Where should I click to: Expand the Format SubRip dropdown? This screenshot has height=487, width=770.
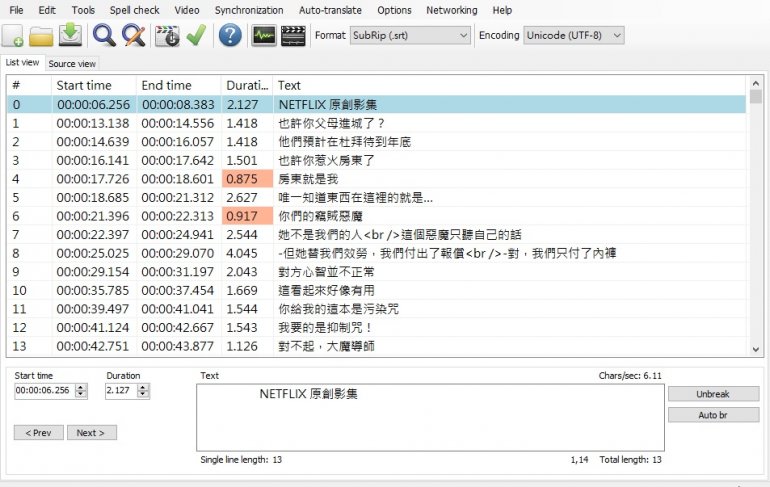pos(410,35)
